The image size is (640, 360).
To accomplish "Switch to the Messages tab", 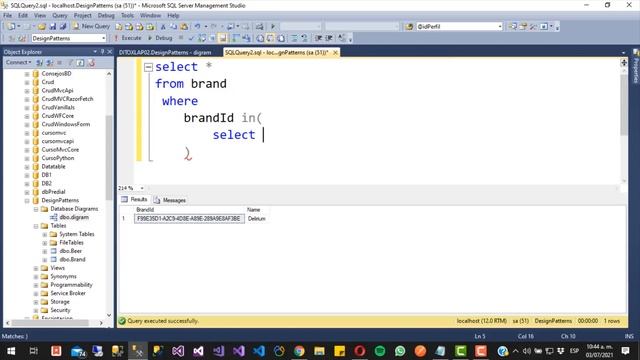I will [170, 200].
